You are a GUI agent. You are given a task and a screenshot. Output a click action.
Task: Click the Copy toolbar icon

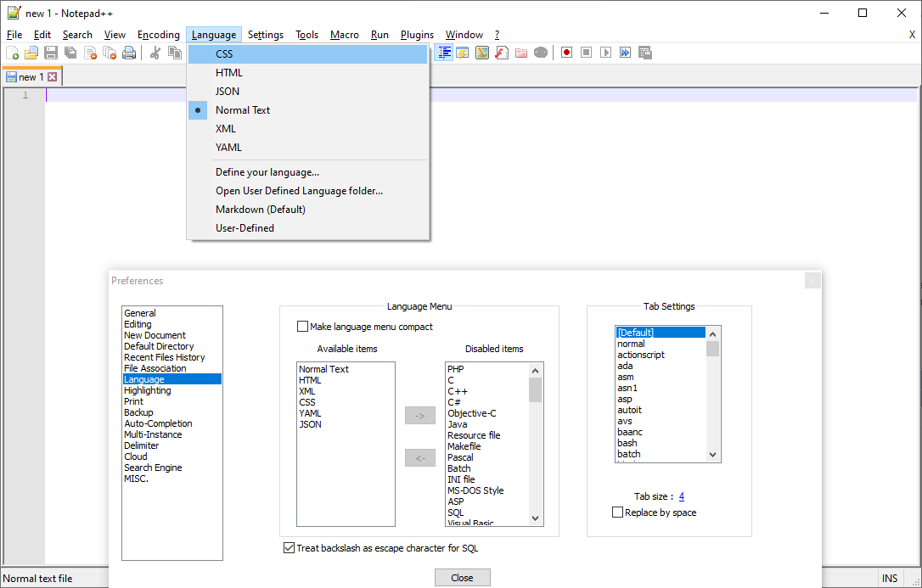175,53
